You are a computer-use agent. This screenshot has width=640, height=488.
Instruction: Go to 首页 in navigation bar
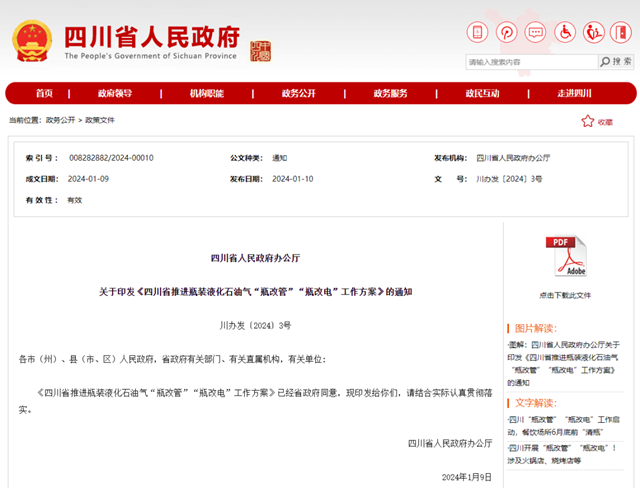(44, 93)
